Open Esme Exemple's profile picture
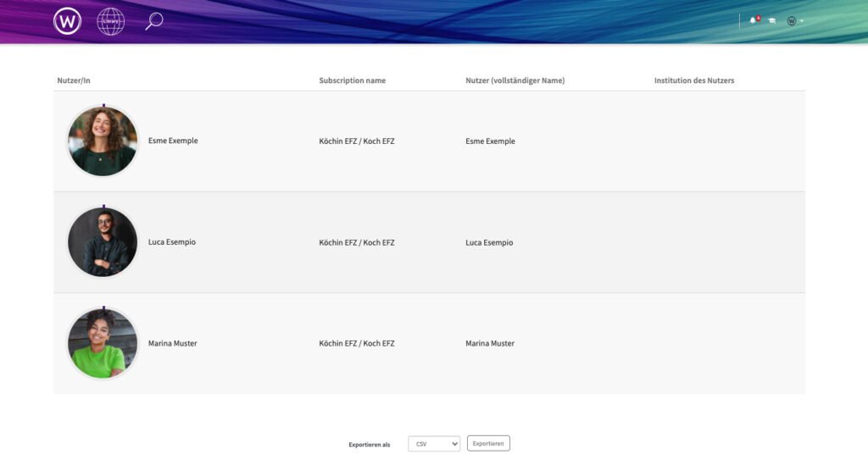The width and height of the screenshot is (868, 465). pos(103,141)
